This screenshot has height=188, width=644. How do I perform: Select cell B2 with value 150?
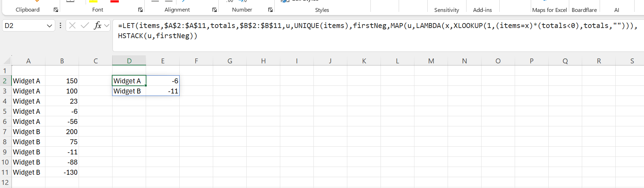pos(62,81)
